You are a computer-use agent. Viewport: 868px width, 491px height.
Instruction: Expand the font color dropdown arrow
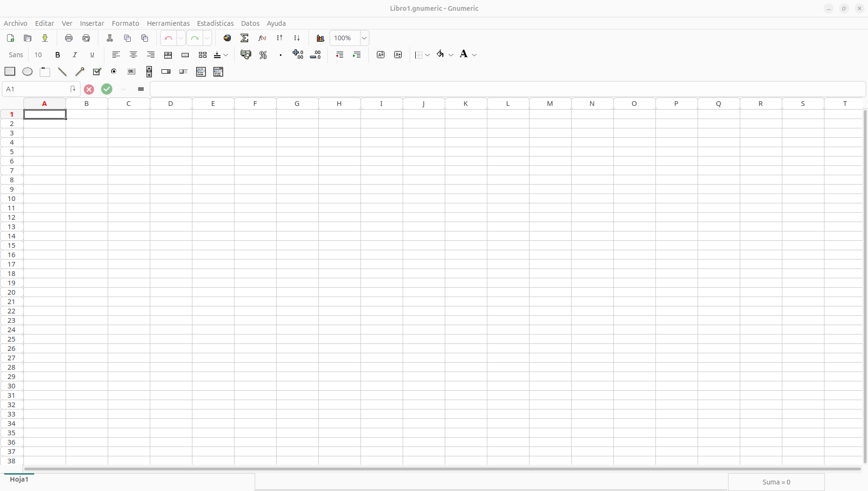(474, 55)
